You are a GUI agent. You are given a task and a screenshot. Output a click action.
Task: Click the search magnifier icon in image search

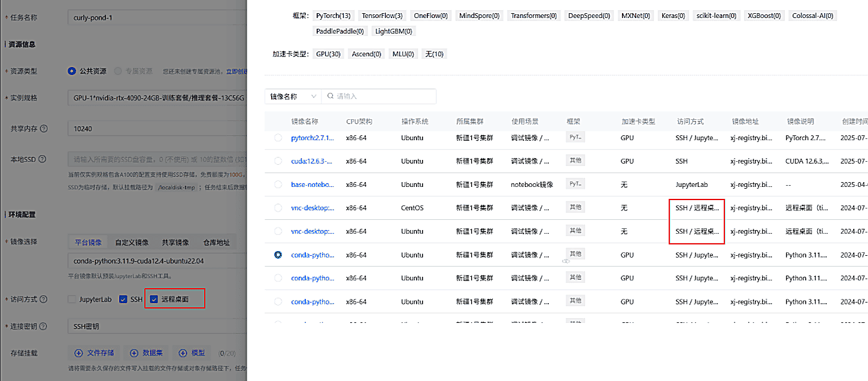(330, 96)
